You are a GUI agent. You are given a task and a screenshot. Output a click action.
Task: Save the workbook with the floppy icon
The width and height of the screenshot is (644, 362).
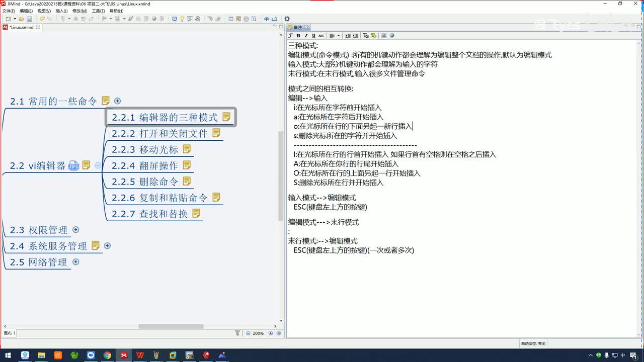pyautogui.click(x=29, y=19)
